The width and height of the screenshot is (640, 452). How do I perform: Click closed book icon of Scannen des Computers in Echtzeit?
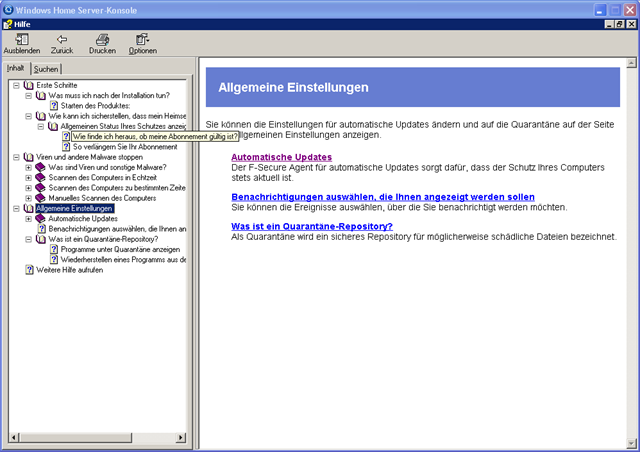(40, 178)
